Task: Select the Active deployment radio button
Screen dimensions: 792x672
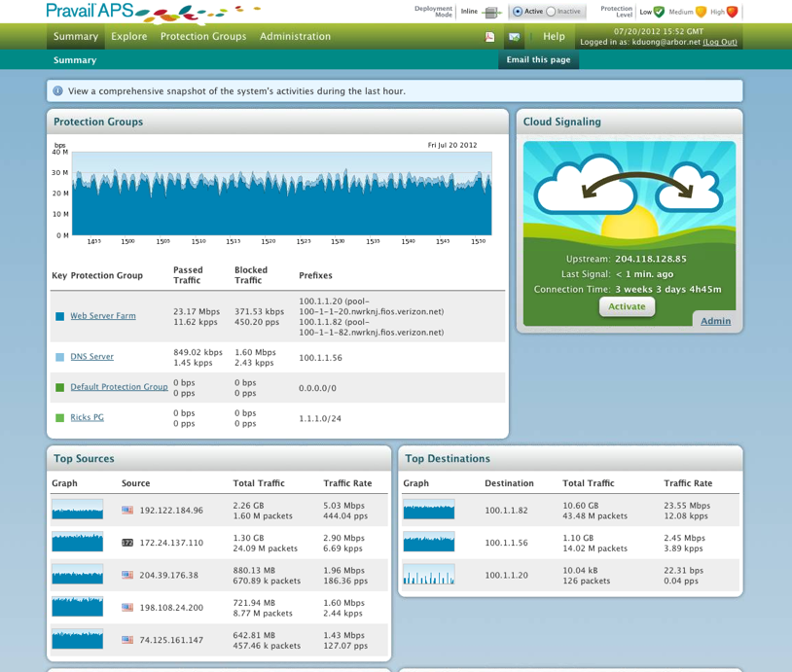Action: coord(518,12)
